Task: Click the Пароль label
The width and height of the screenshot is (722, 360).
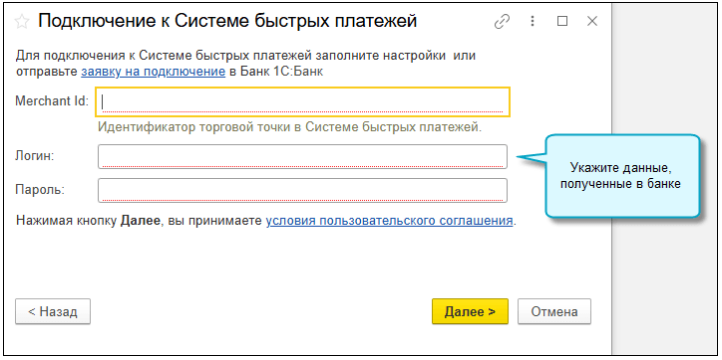Action: pyautogui.click(x=40, y=190)
